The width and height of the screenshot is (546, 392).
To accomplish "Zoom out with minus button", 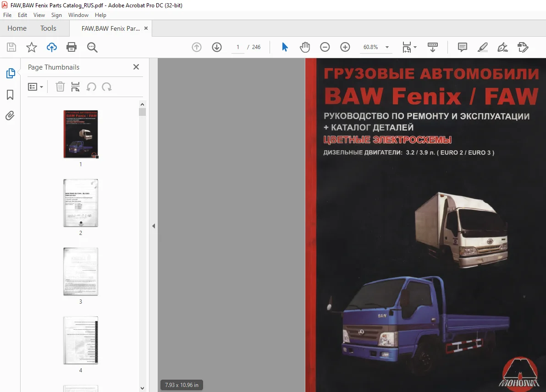I will click(x=325, y=47).
